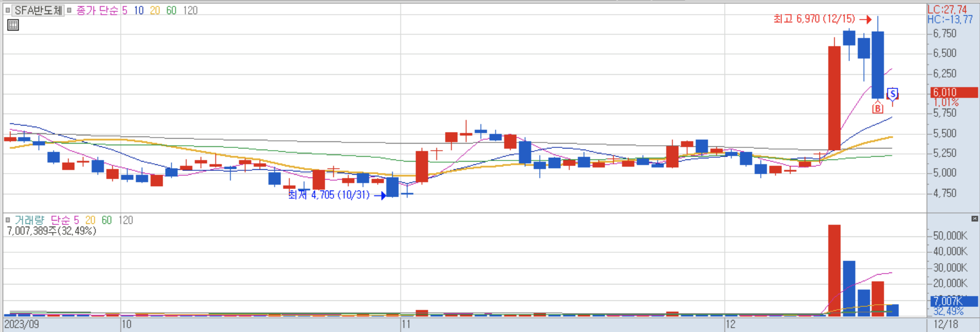Open the data table grid icon
Viewport: 980px width, 332px height.
pyautogui.click(x=13, y=25)
